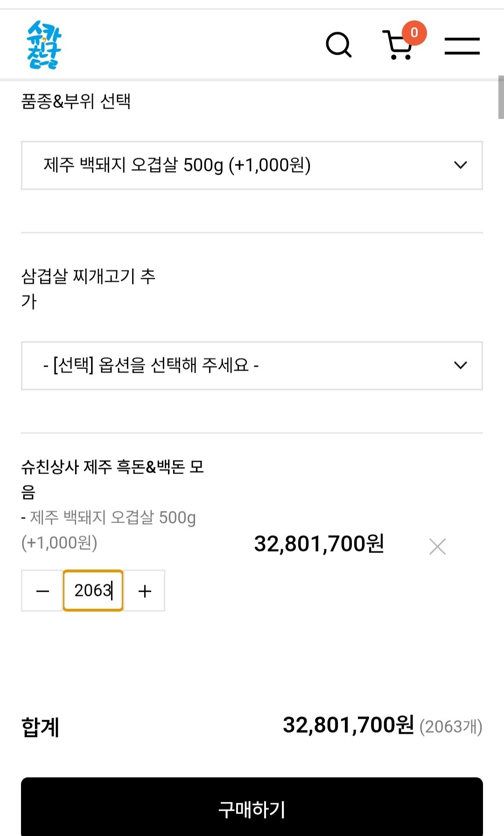Click the (2063개) item count text
Viewport: 504px width, 836px height.
tap(450, 727)
